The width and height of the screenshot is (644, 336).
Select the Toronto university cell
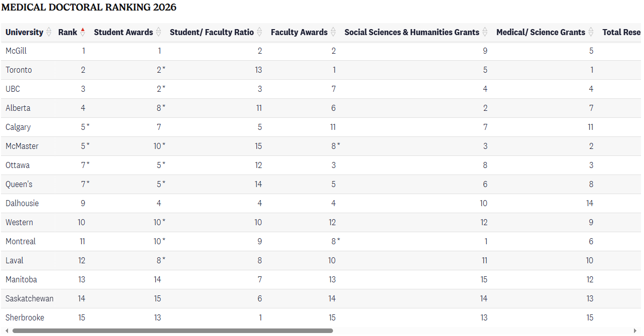click(19, 70)
